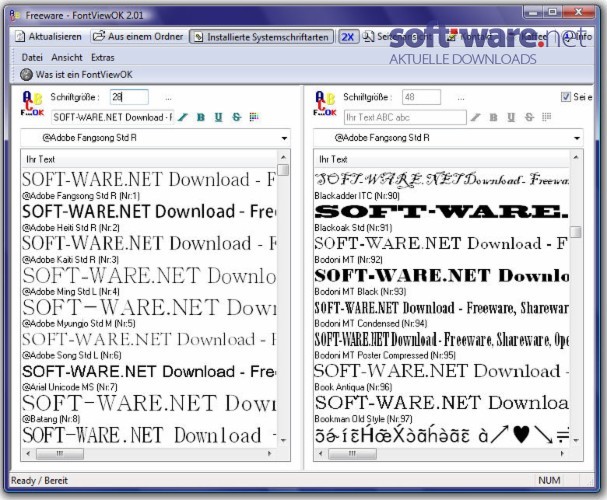607x500 pixels.
Task: Click the right list vertical scrollbar down arrow
Action: click(x=576, y=441)
